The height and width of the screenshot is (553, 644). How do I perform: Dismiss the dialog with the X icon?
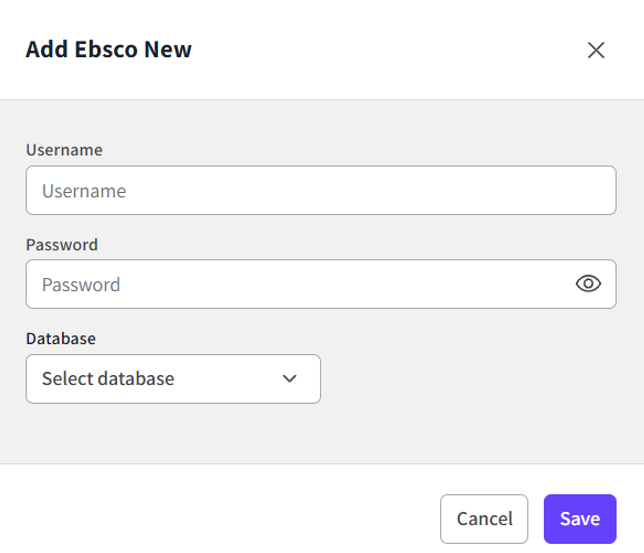pyautogui.click(x=596, y=50)
